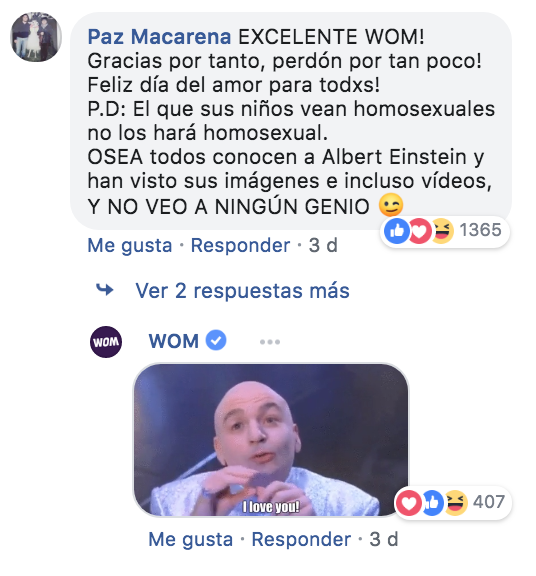
Task: Click the heart reaction icon beside 1365
Action: click(x=419, y=231)
